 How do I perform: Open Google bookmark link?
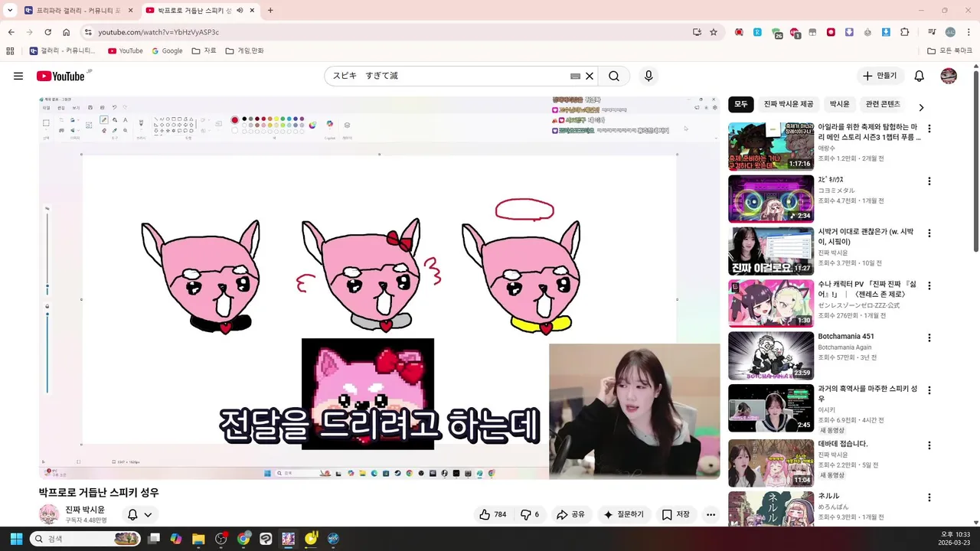pyautogui.click(x=167, y=51)
